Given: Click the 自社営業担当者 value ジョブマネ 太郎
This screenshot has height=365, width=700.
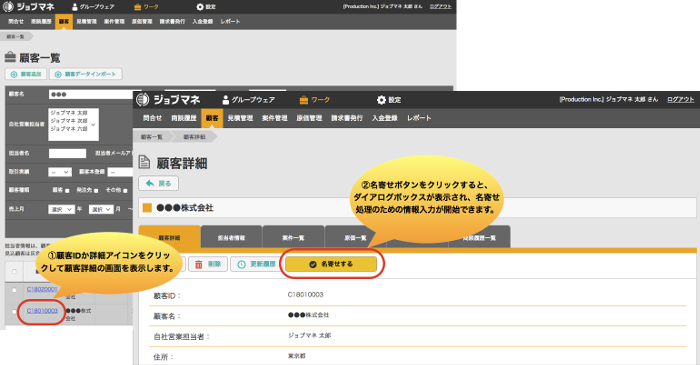Looking at the screenshot, I should click(309, 336).
